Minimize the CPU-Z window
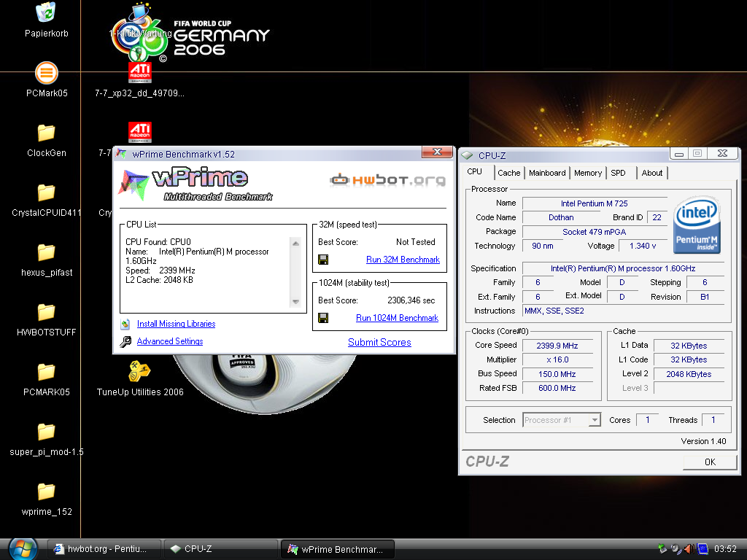This screenshot has height=560, width=747. tap(679, 153)
